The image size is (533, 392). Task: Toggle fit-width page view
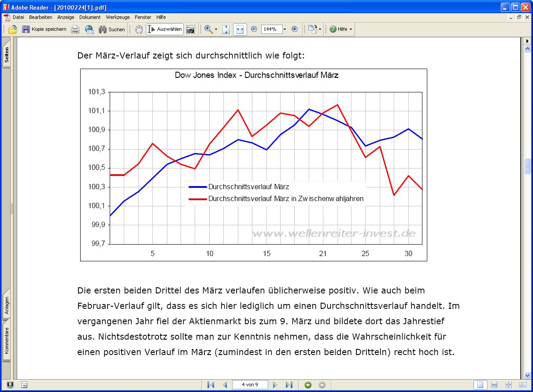(240, 29)
